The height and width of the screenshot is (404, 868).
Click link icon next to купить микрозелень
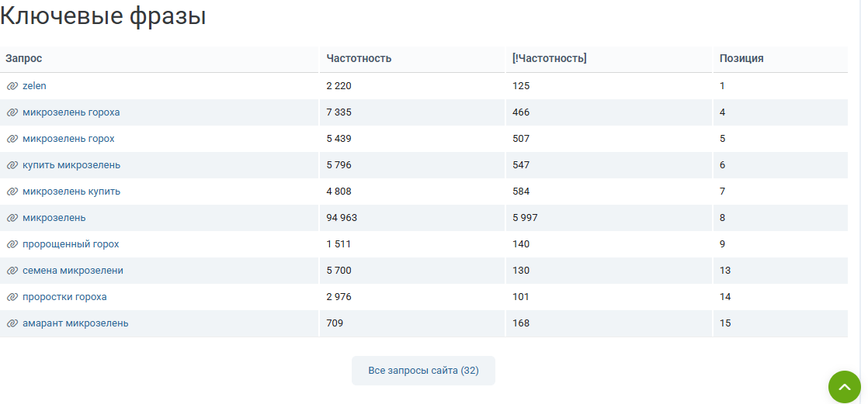point(12,165)
